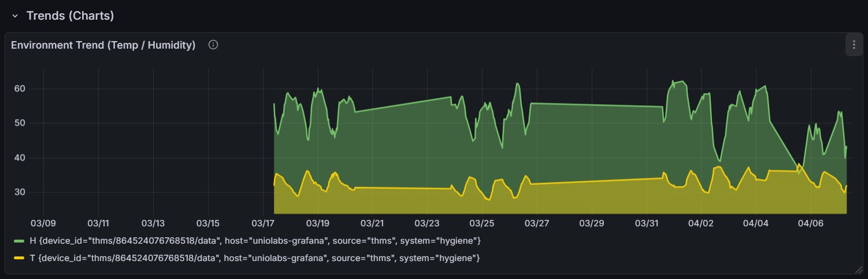Screen dimensions: 868x279
Task: Click the yellow T series color swatch
Action: [x=19, y=258]
